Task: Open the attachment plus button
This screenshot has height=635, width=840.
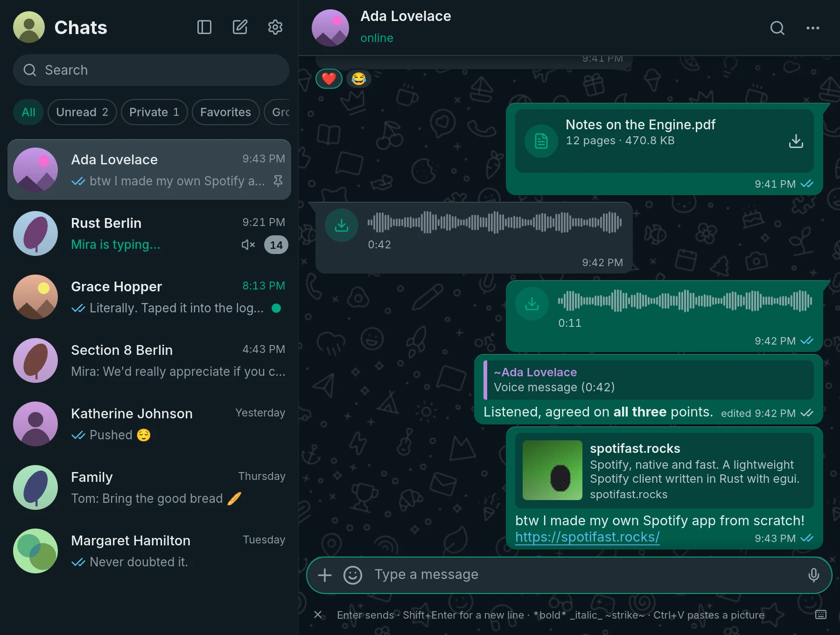Action: pos(325,575)
